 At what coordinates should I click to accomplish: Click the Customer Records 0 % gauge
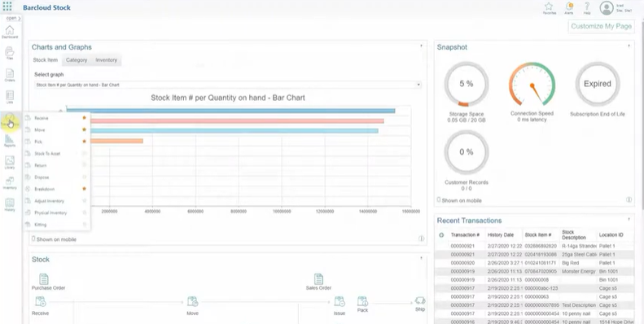[467, 152]
